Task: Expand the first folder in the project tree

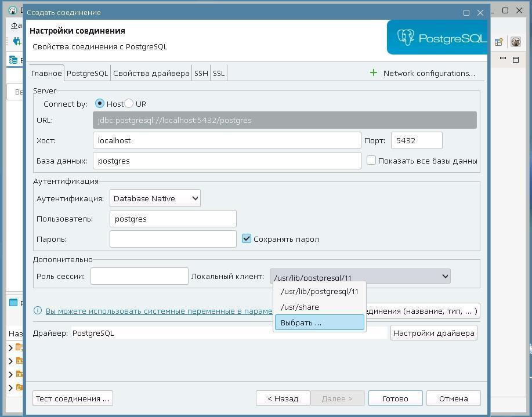Action: 10,348
